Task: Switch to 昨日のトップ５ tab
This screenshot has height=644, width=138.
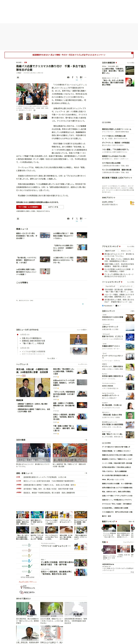Action: pos(126,251)
